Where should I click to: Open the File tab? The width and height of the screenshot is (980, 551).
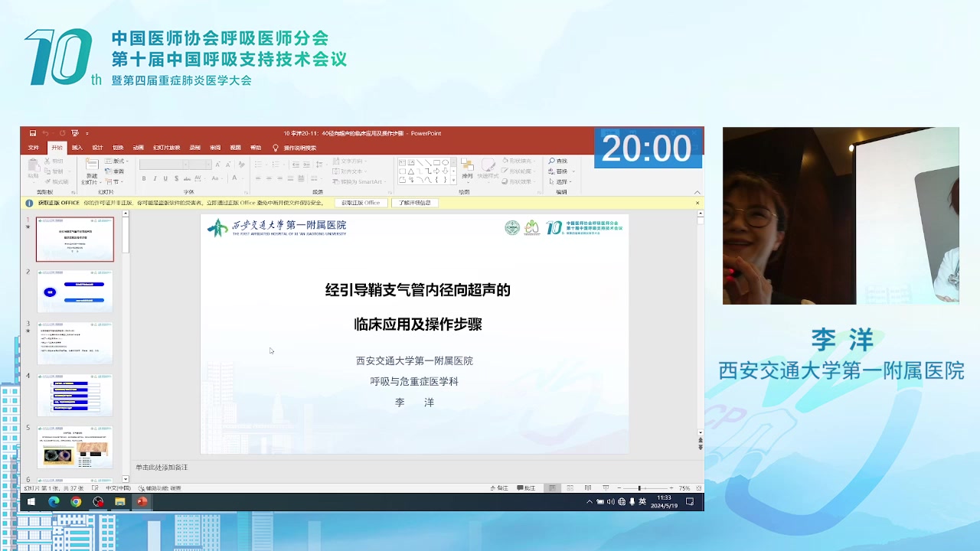(34, 148)
